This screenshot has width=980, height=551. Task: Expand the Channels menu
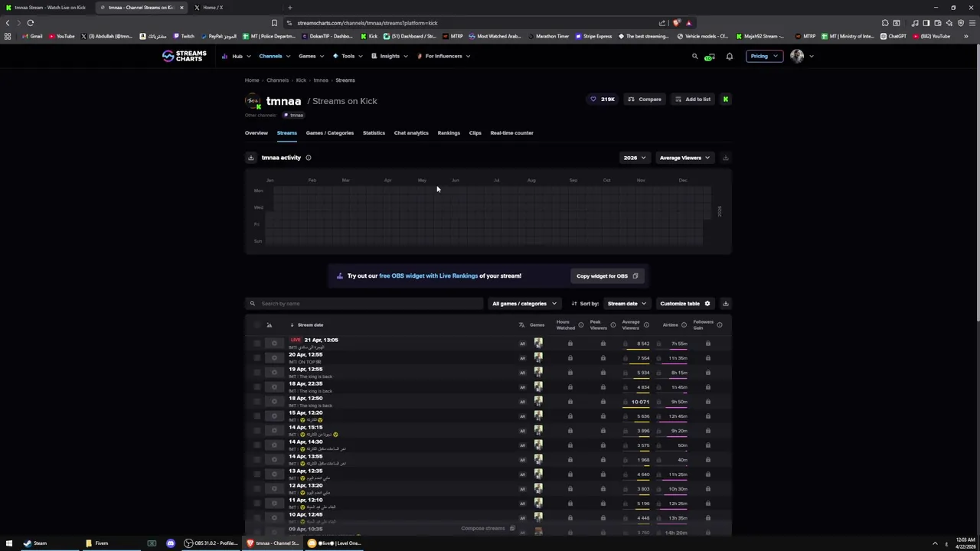tap(273, 56)
